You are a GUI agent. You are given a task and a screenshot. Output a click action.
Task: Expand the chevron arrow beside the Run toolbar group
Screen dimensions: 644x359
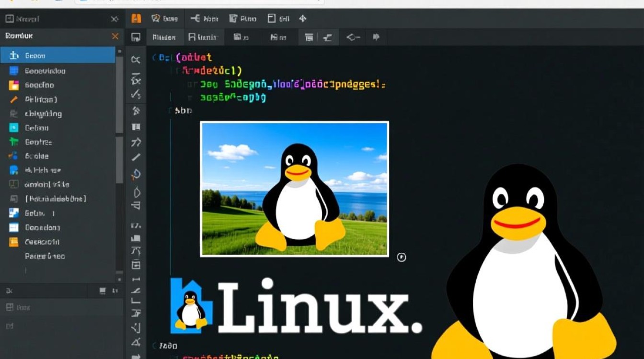pyautogui.click(x=302, y=18)
